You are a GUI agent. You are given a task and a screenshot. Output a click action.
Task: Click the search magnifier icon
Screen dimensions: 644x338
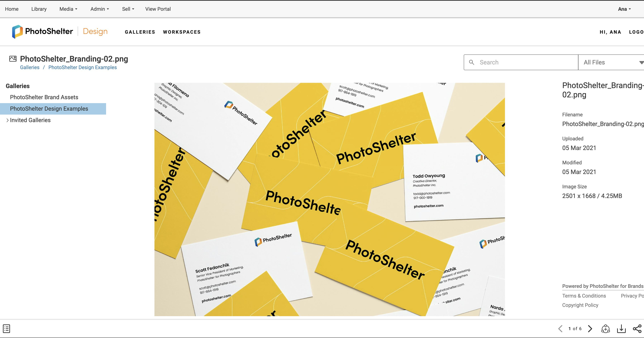tap(471, 62)
